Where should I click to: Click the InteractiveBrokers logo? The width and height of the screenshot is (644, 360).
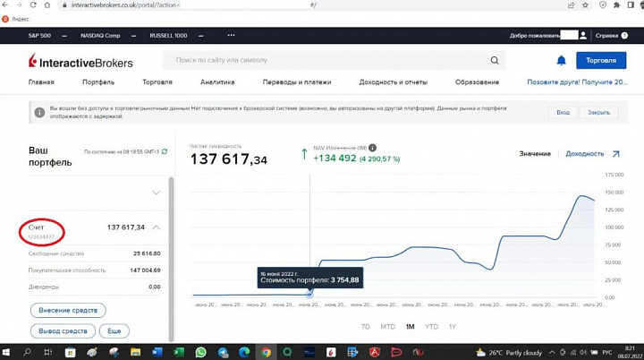(80, 61)
